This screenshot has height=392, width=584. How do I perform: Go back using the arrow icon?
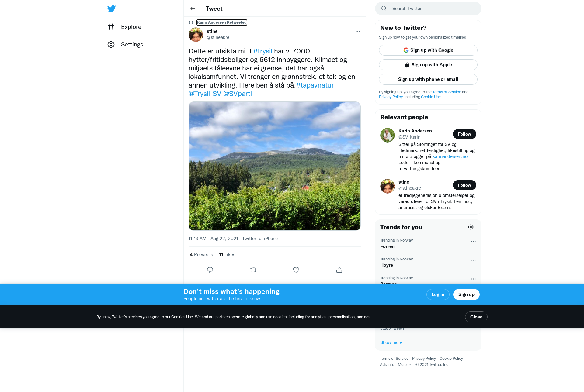pyautogui.click(x=193, y=9)
